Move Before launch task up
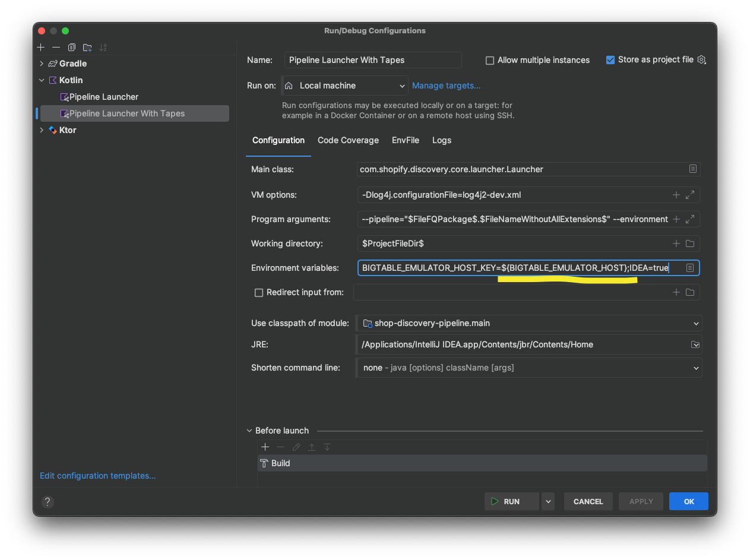This screenshot has height=560, width=750. (312, 447)
